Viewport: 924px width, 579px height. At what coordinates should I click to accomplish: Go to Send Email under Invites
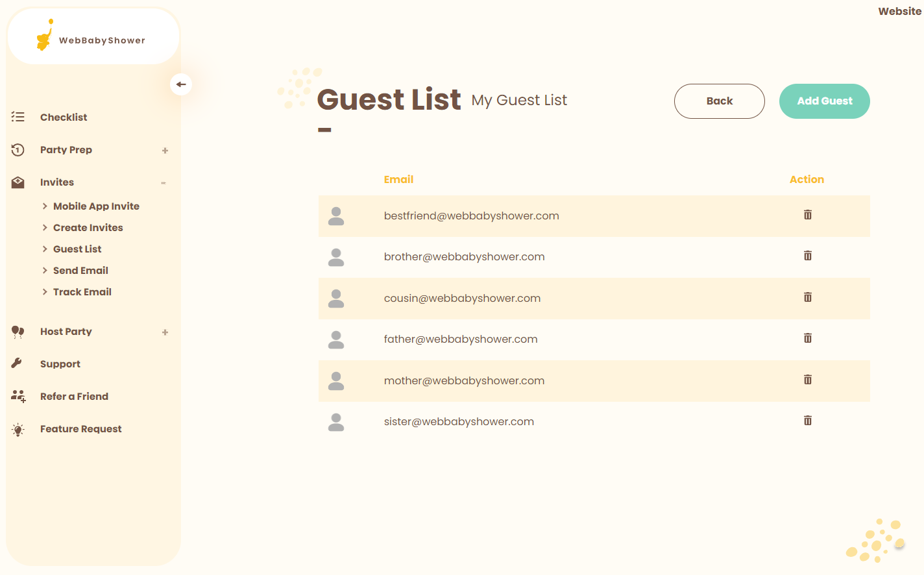(80, 271)
